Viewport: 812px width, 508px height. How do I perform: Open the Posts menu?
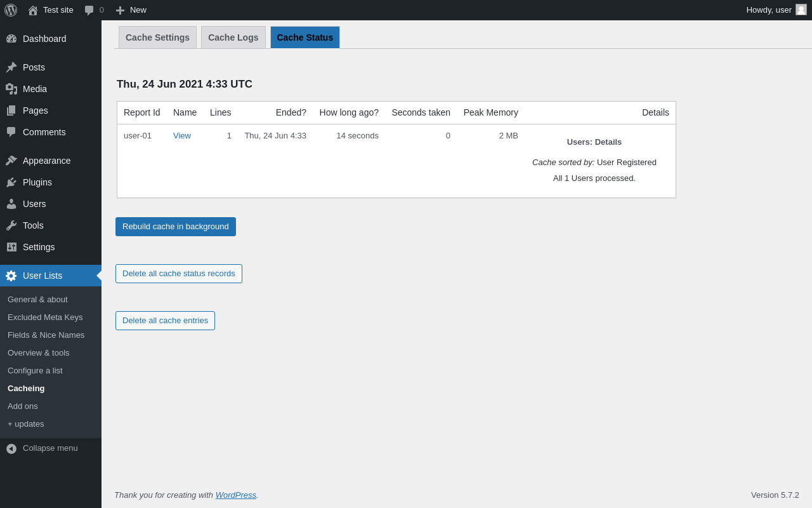tap(51, 67)
